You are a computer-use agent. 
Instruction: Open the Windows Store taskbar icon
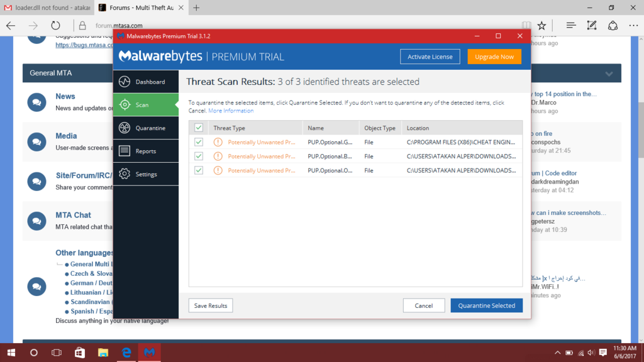pos(80,353)
